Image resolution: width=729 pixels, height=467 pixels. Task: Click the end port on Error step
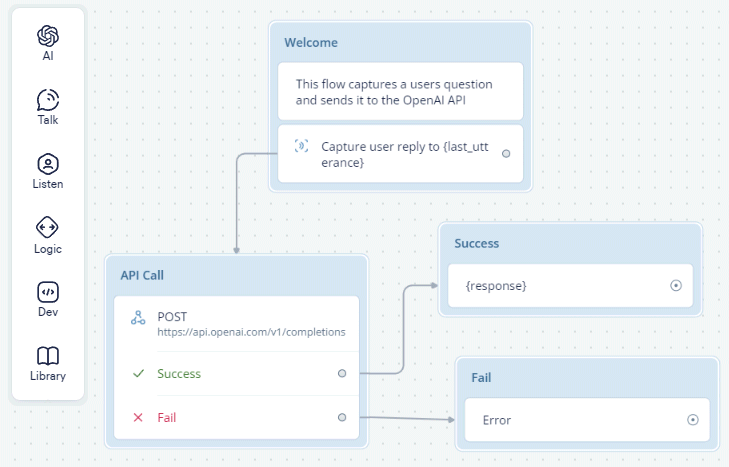pyautogui.click(x=693, y=420)
